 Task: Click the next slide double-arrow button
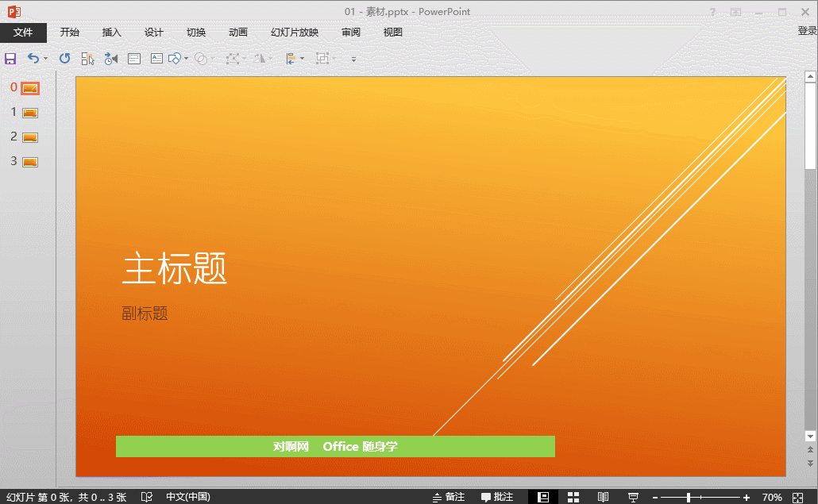[x=810, y=463]
